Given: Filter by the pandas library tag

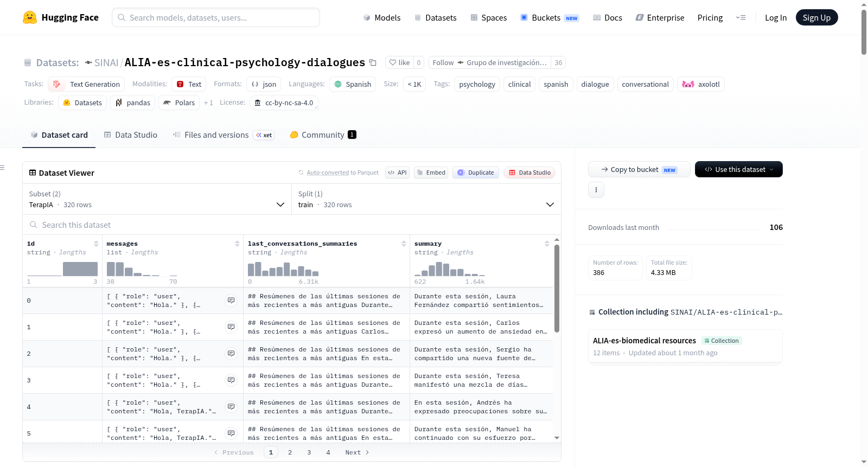Looking at the screenshot, I should click(x=133, y=103).
